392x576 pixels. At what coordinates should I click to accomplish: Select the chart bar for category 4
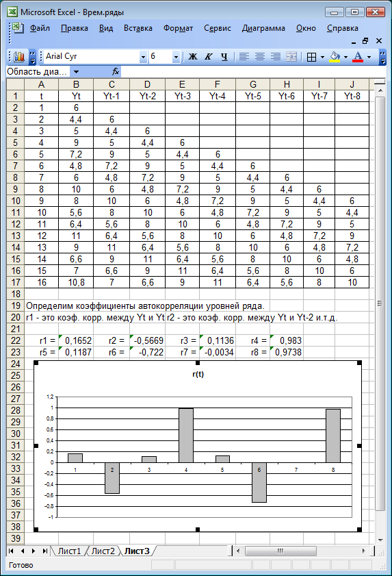tap(186, 436)
